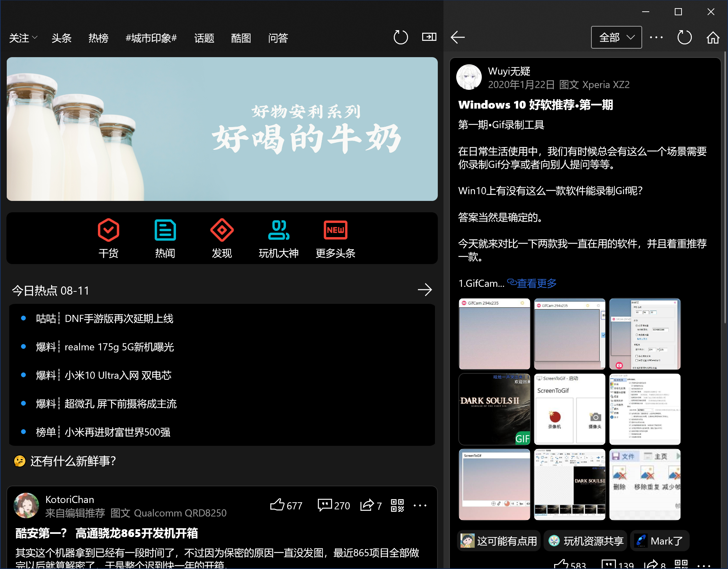The width and height of the screenshot is (728, 569).
Task: Refresh the left feed panel
Action: coord(401,37)
